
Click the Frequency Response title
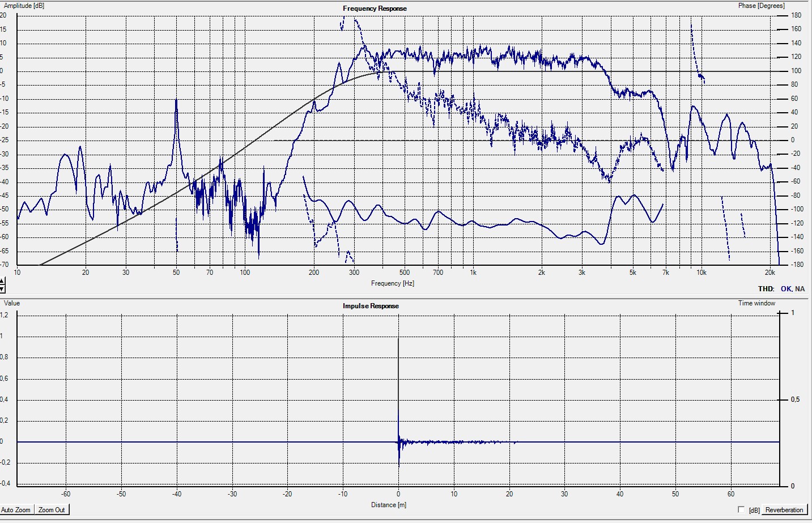375,8
